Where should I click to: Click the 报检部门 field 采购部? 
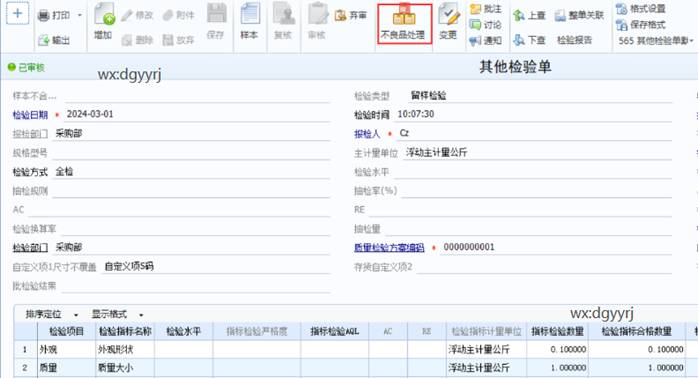tap(191, 134)
